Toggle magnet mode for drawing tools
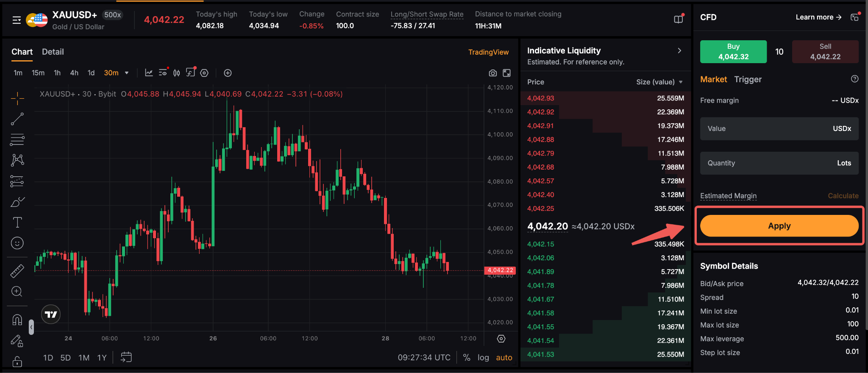Image resolution: width=868 pixels, height=373 pixels. [17, 320]
